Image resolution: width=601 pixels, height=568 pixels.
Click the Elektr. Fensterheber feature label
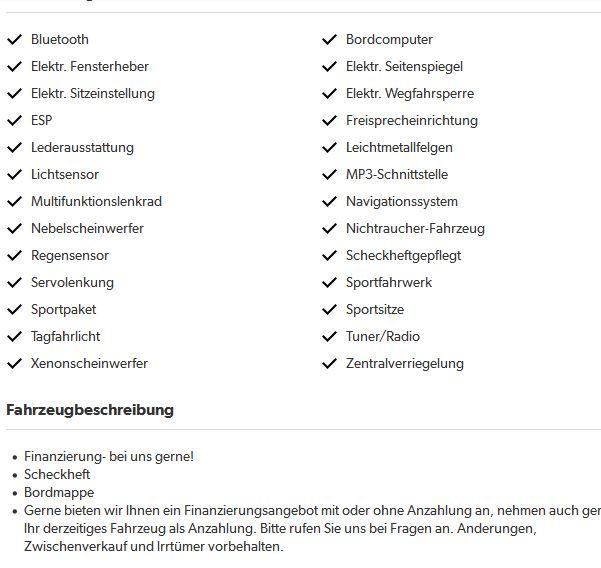[x=90, y=67]
